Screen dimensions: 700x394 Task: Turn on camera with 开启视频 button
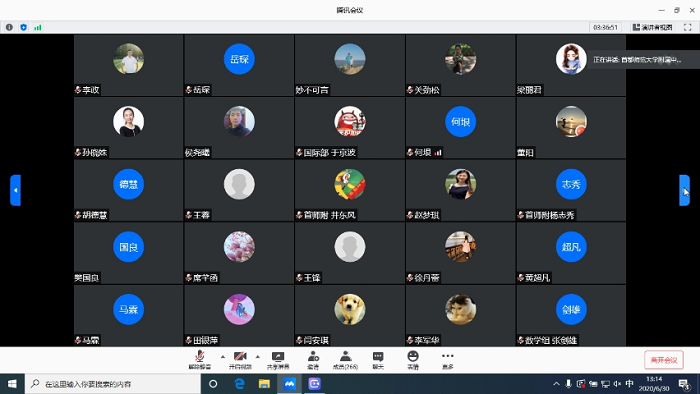tap(240, 360)
